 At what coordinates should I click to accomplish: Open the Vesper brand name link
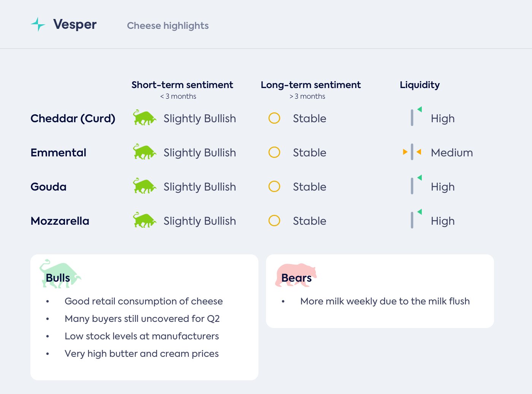(75, 24)
